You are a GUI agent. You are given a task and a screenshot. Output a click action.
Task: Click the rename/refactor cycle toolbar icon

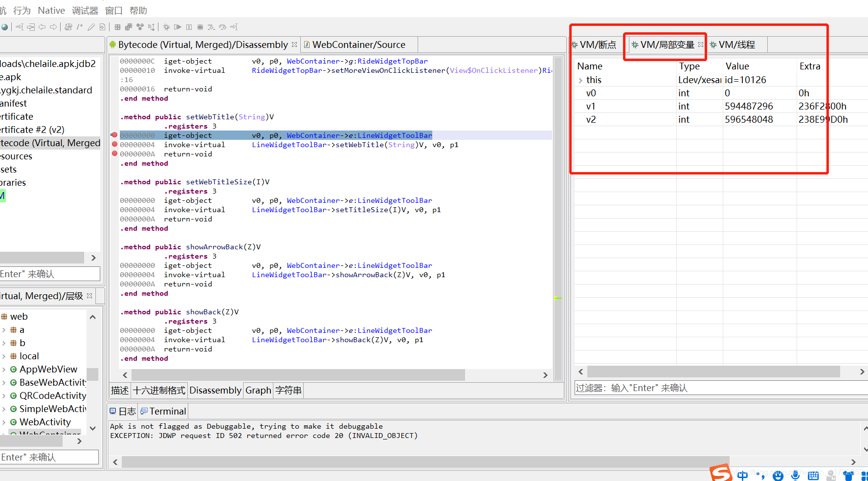click(68, 27)
